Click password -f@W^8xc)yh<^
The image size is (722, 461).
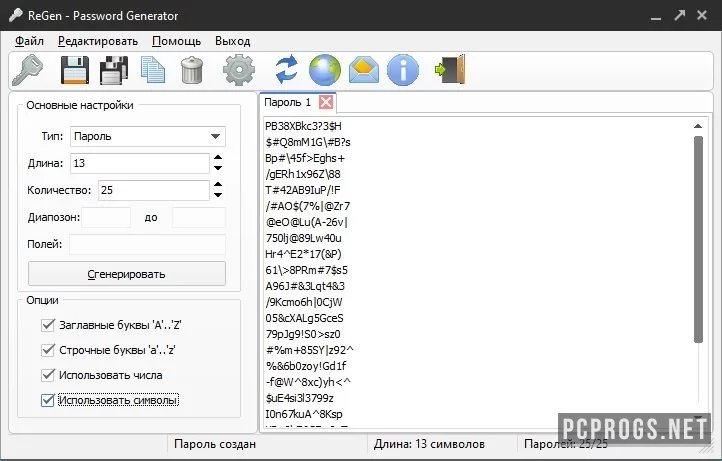308,382
